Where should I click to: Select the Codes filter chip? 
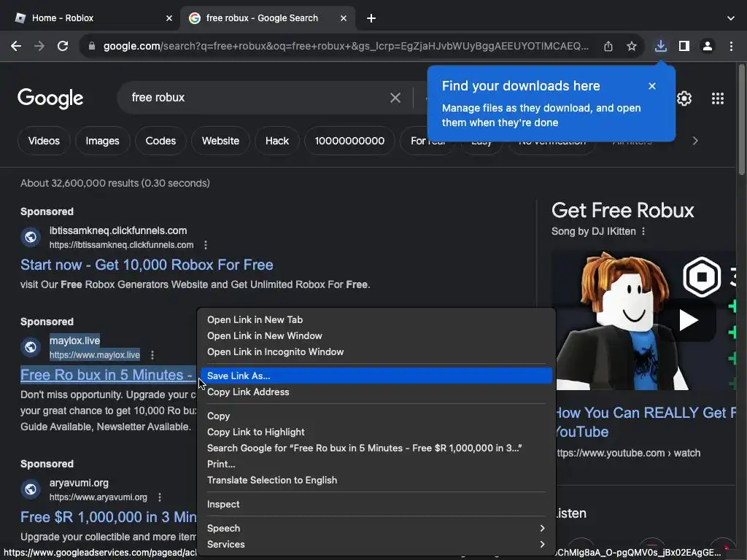click(160, 141)
